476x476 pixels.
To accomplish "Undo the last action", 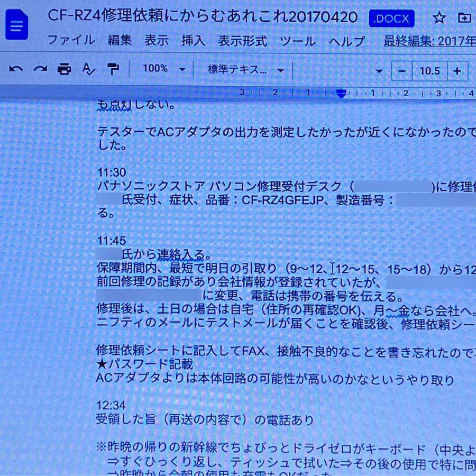I will point(16,69).
